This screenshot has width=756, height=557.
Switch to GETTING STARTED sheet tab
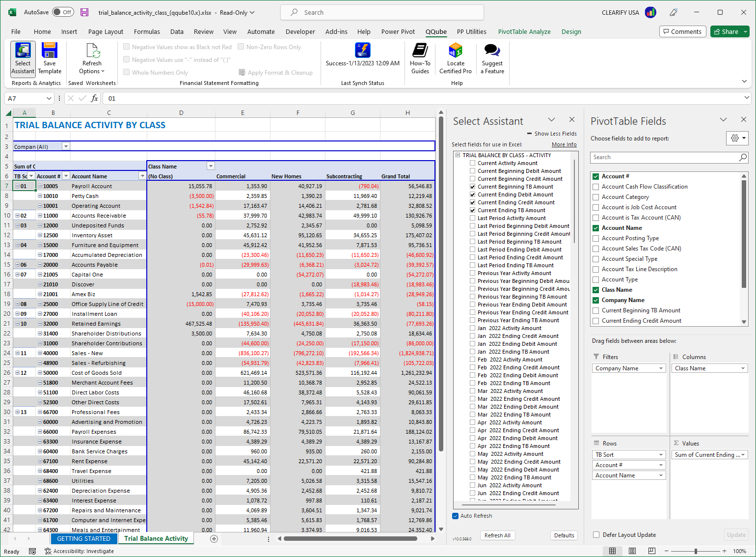pos(84,539)
